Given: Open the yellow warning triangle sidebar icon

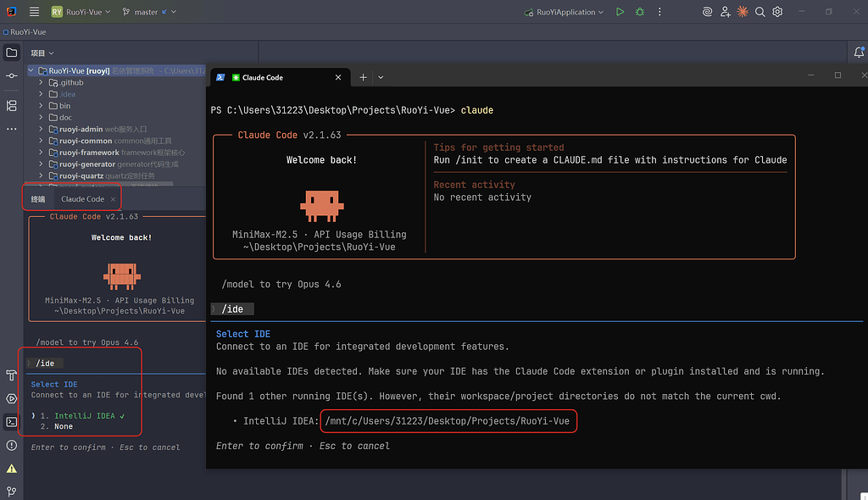Looking at the screenshot, I should pyautogui.click(x=12, y=469).
